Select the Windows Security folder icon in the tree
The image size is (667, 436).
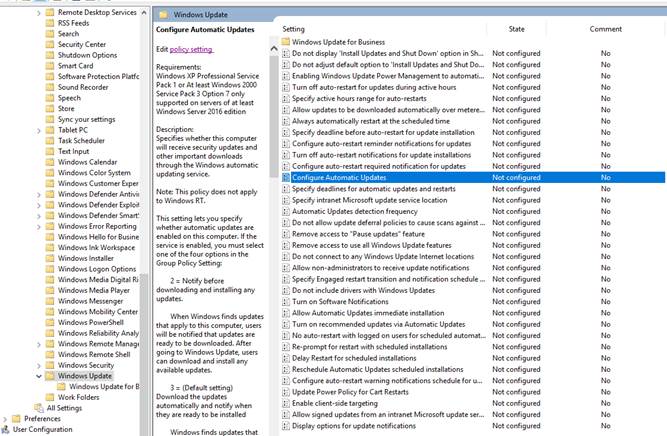[x=50, y=365]
